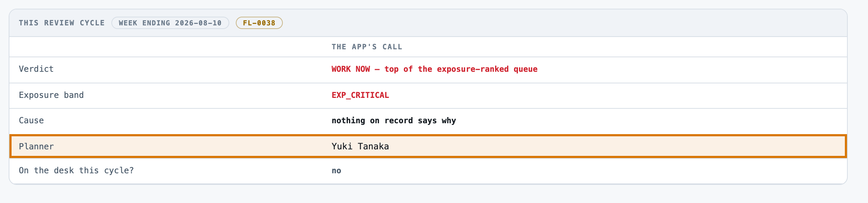Image resolution: width=868 pixels, height=203 pixels.
Task: Click the WORK NOW verdict text
Action: (x=434, y=69)
